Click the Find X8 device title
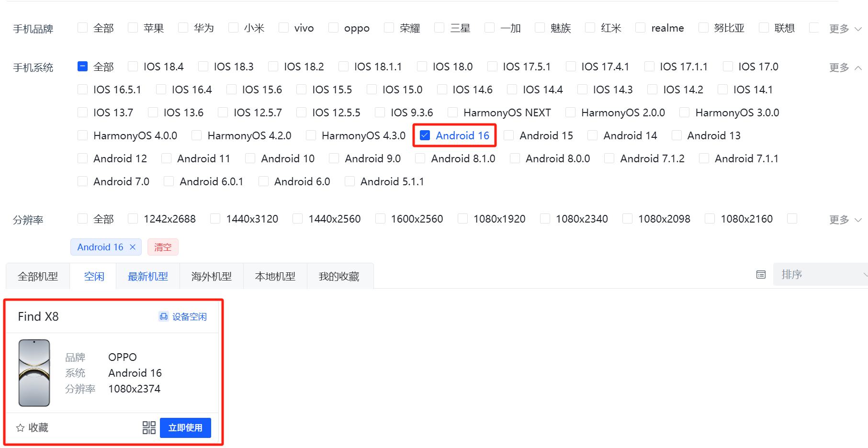The height and width of the screenshot is (448, 868). [38, 316]
